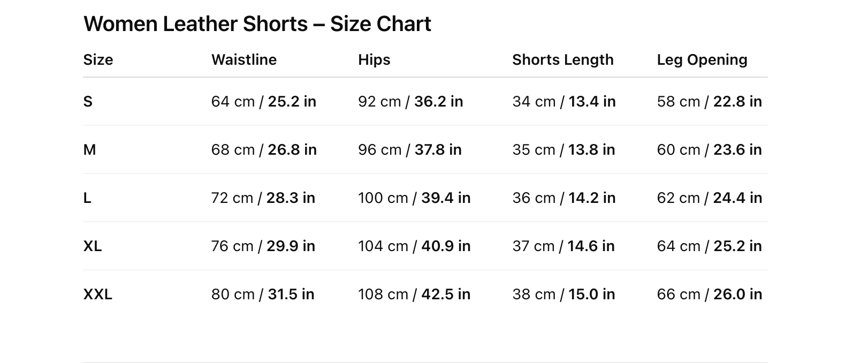868x363 pixels.
Task: Click the 64 cm / 25.2 in leg opening cell
Action: click(x=709, y=246)
